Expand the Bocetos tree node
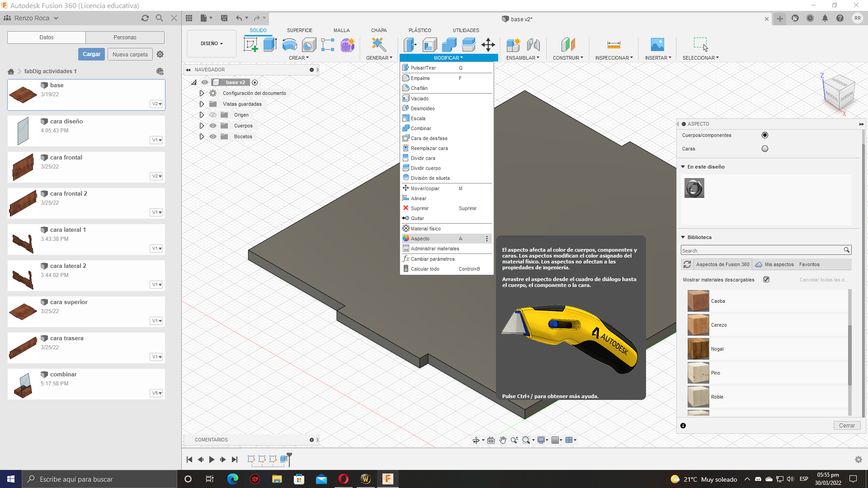Screen dimensions: 868x488 click(x=202, y=136)
